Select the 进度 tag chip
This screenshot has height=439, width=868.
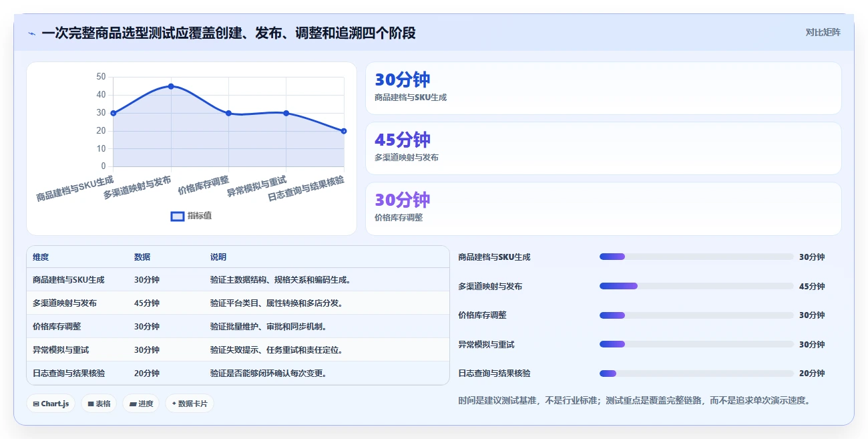(x=141, y=404)
